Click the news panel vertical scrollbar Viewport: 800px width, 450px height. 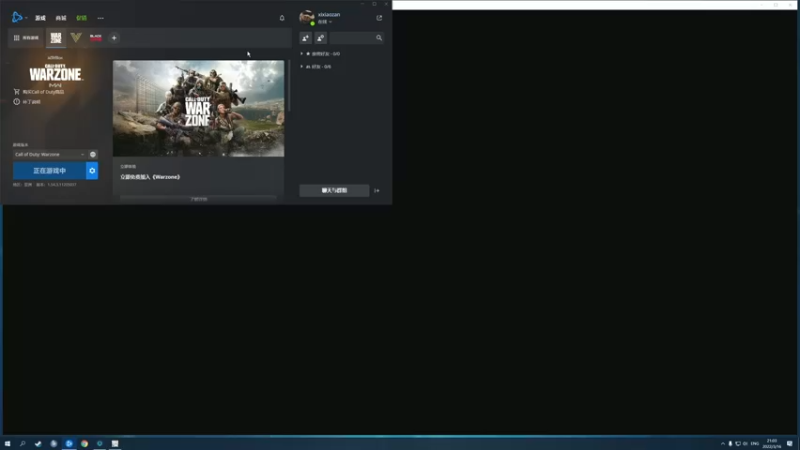(289, 86)
